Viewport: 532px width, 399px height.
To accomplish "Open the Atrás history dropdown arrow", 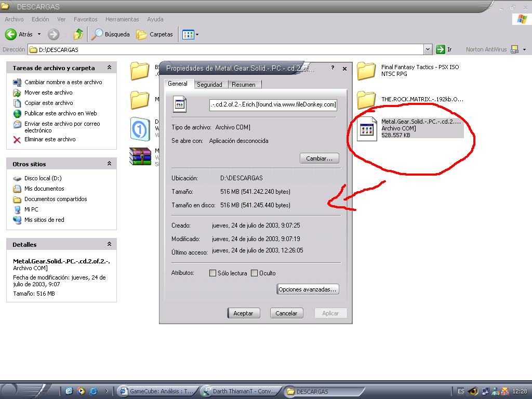I will coord(39,34).
